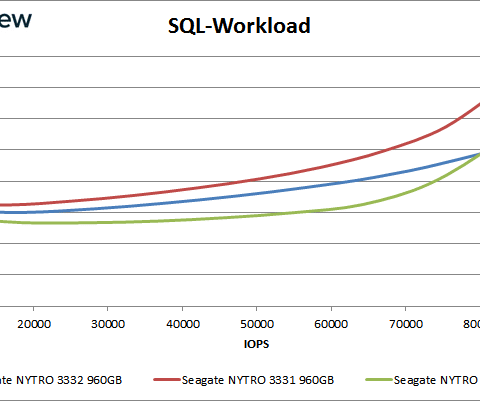Click the 50000 axis tick label

point(257,324)
